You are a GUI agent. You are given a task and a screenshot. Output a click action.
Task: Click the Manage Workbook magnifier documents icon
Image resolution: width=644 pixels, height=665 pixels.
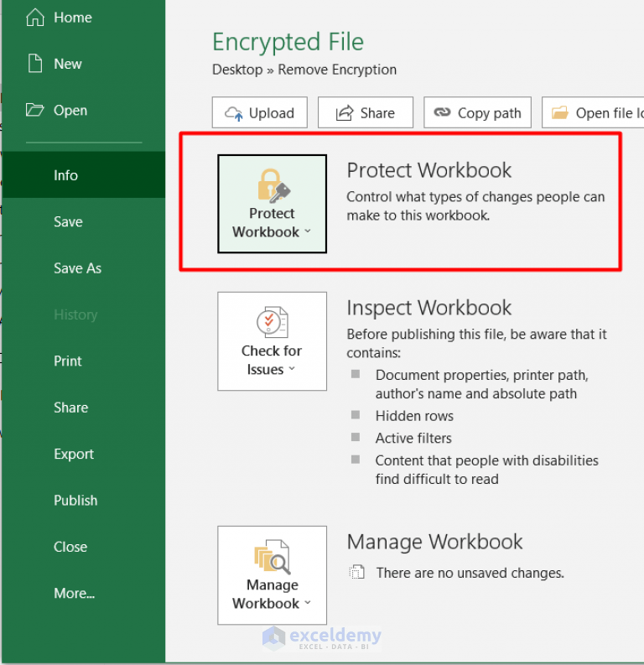[273, 557]
